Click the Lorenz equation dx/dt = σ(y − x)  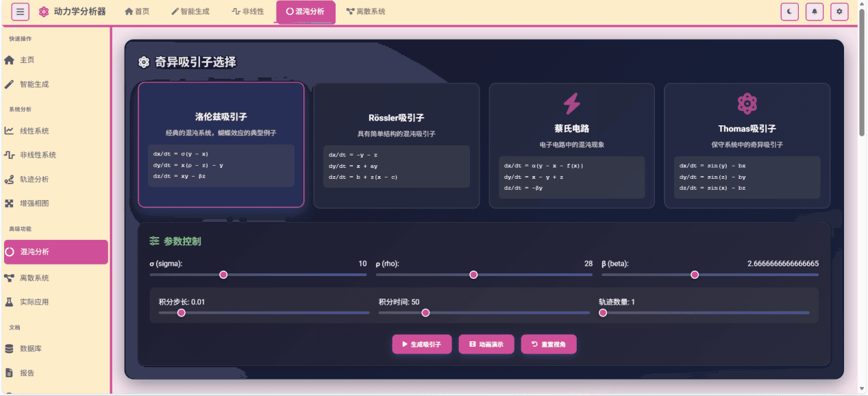(x=181, y=154)
